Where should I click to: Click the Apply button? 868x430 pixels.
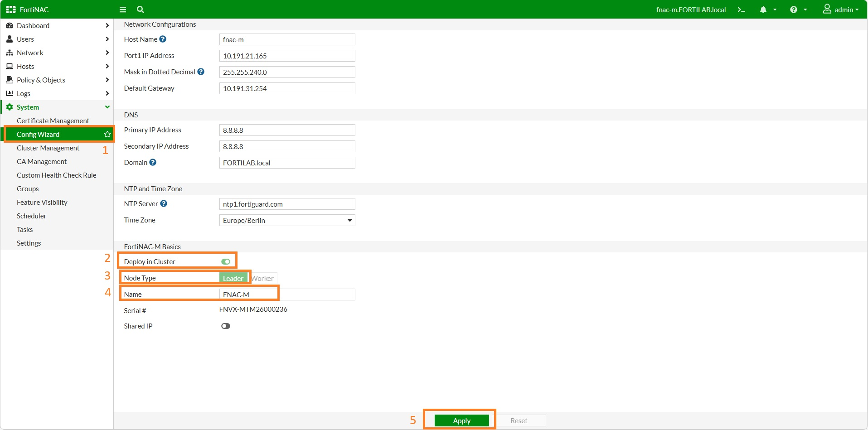[462, 421]
